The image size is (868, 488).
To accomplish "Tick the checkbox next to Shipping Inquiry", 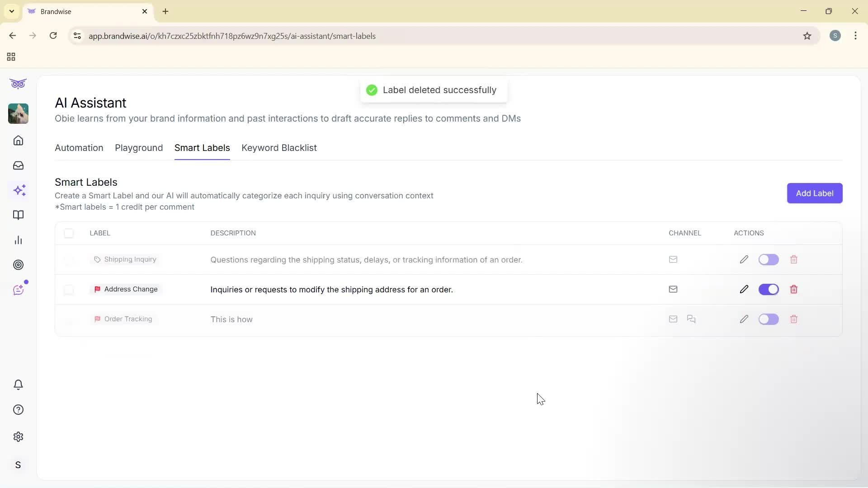I will pyautogui.click(x=69, y=259).
